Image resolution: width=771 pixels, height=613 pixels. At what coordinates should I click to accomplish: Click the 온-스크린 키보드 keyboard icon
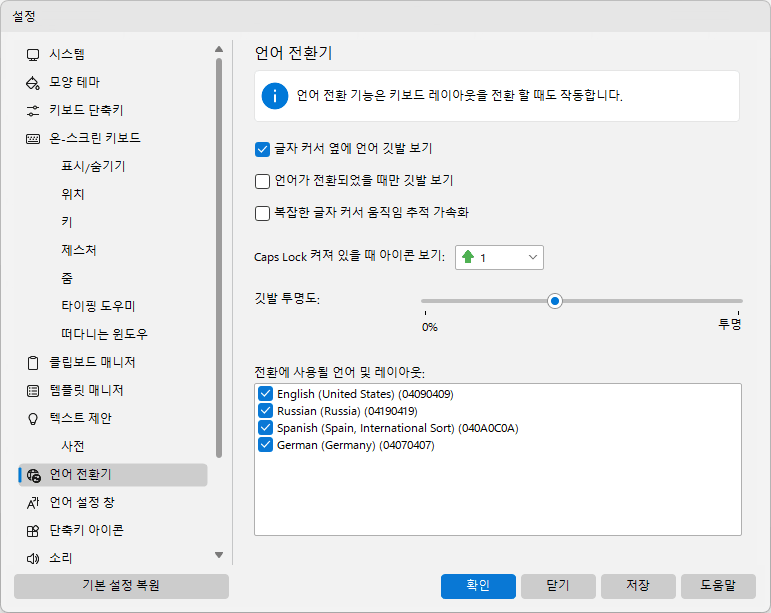33,139
